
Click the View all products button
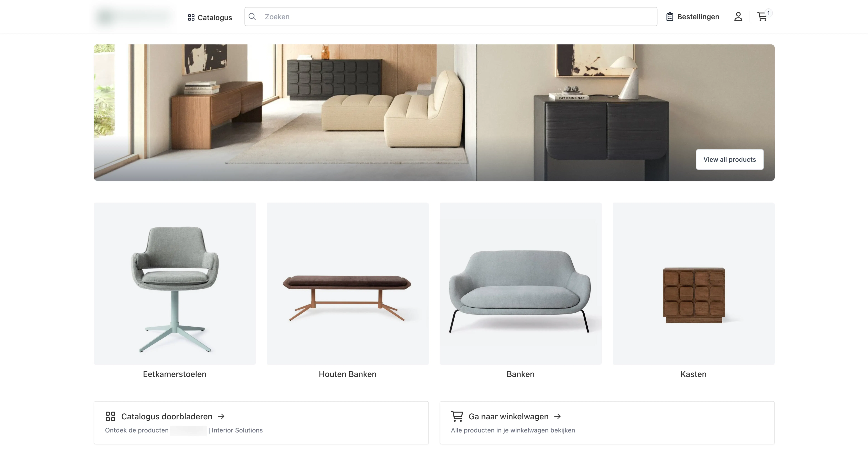point(730,159)
